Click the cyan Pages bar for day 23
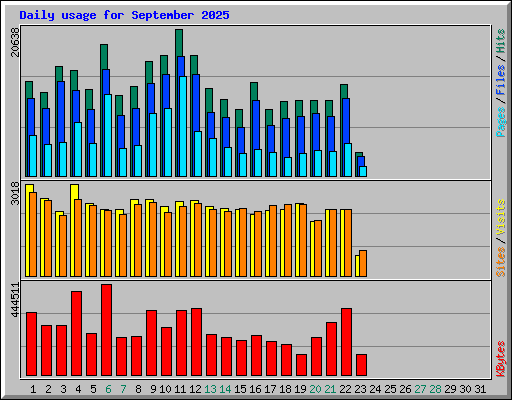The height and width of the screenshot is (400, 512). (363, 171)
